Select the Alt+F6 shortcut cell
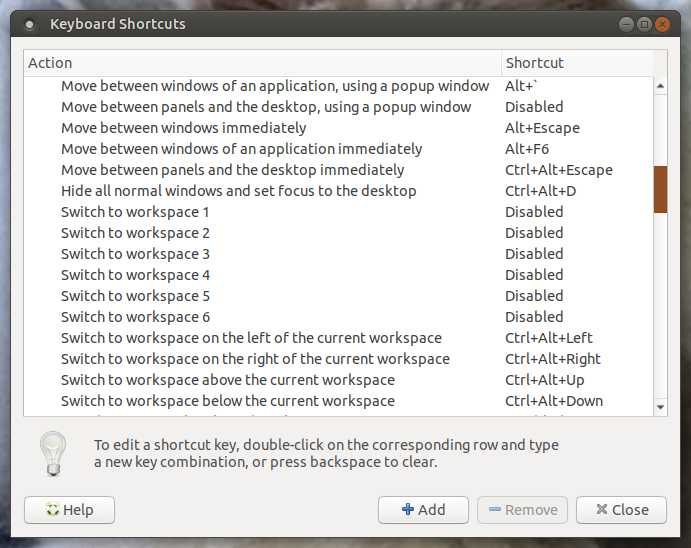The image size is (691, 548). point(527,149)
